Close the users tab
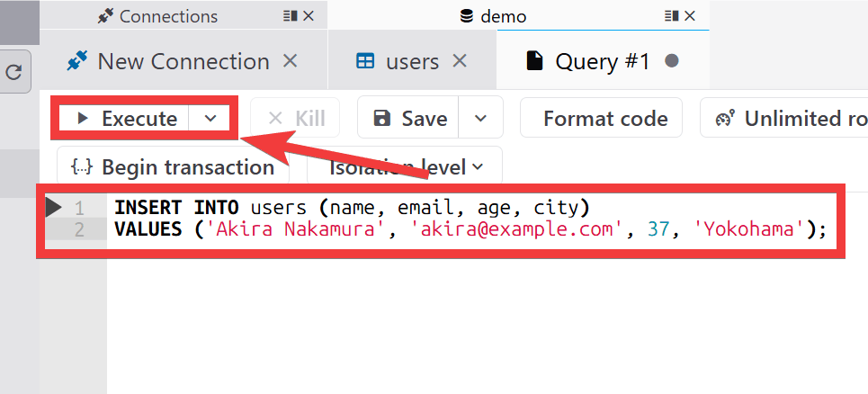The height and width of the screenshot is (394, 868). (460, 60)
